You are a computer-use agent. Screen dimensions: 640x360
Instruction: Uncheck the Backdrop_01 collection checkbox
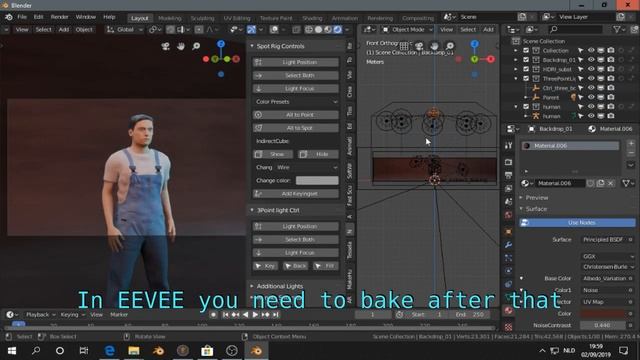(526, 60)
